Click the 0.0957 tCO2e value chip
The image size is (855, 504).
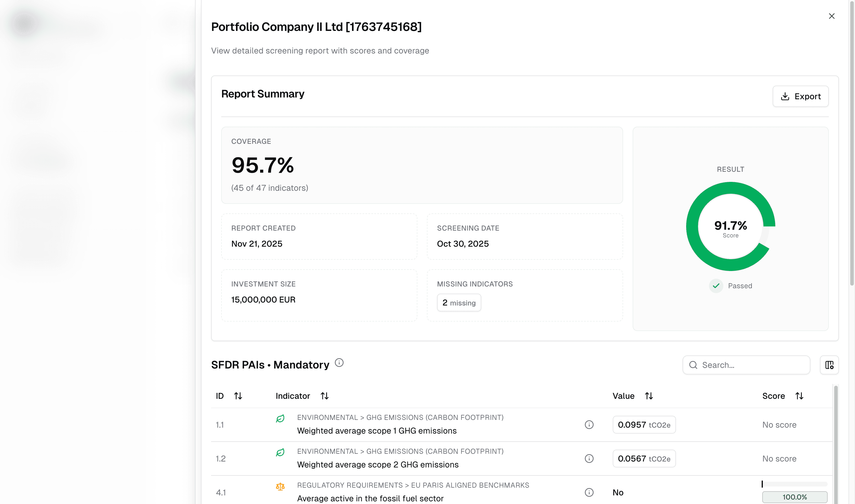tap(644, 425)
